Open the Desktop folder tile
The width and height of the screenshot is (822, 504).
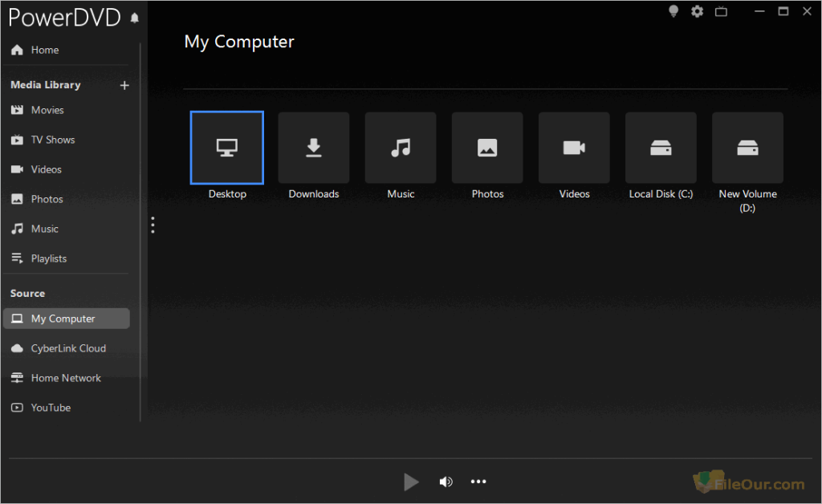pyautogui.click(x=227, y=148)
